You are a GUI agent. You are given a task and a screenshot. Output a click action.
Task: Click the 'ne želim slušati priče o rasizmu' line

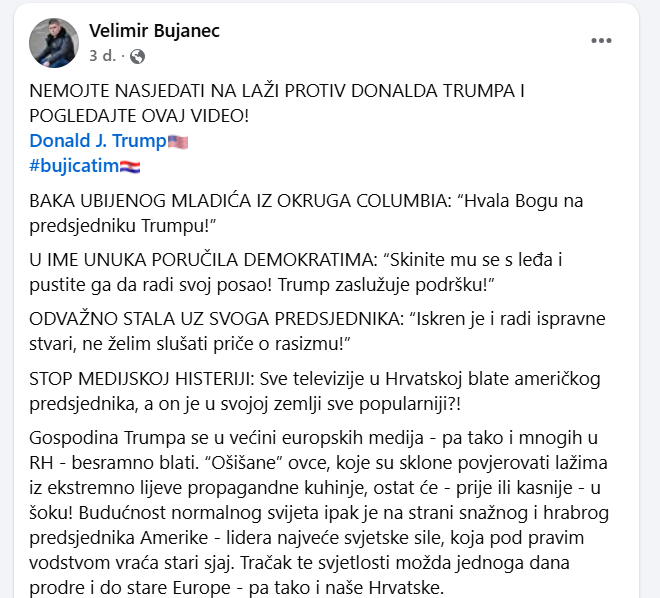(190, 344)
